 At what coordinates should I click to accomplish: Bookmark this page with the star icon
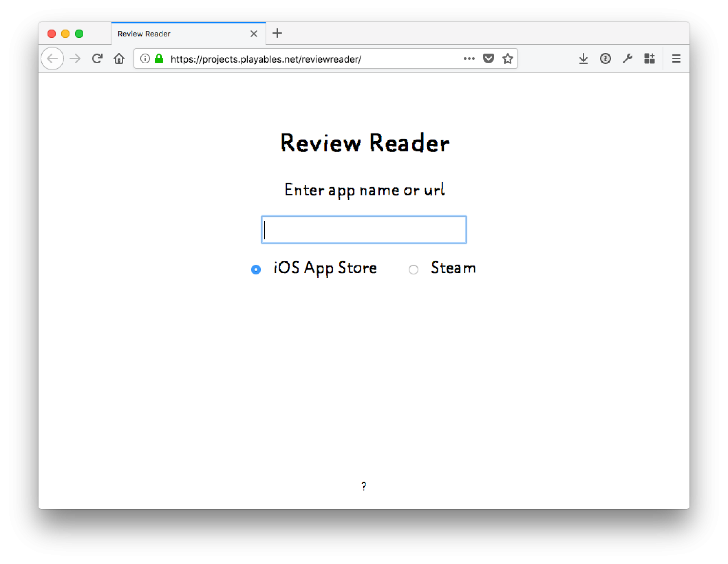point(507,59)
